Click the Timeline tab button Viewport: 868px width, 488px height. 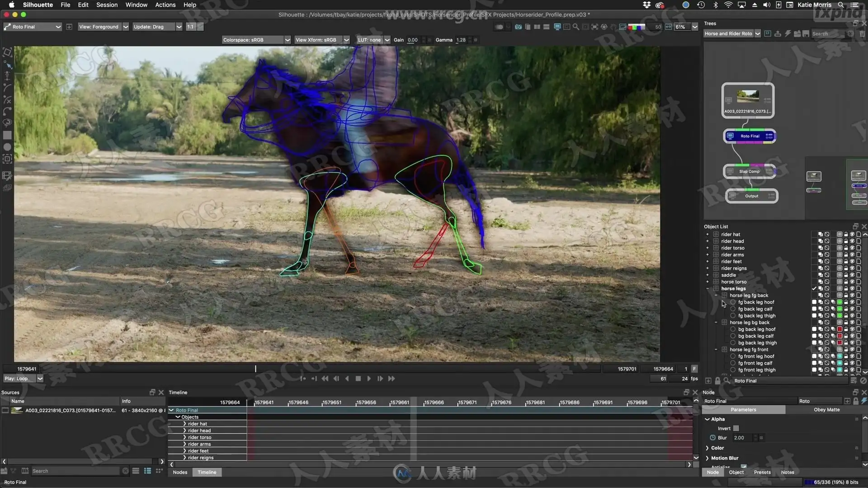[x=207, y=472]
